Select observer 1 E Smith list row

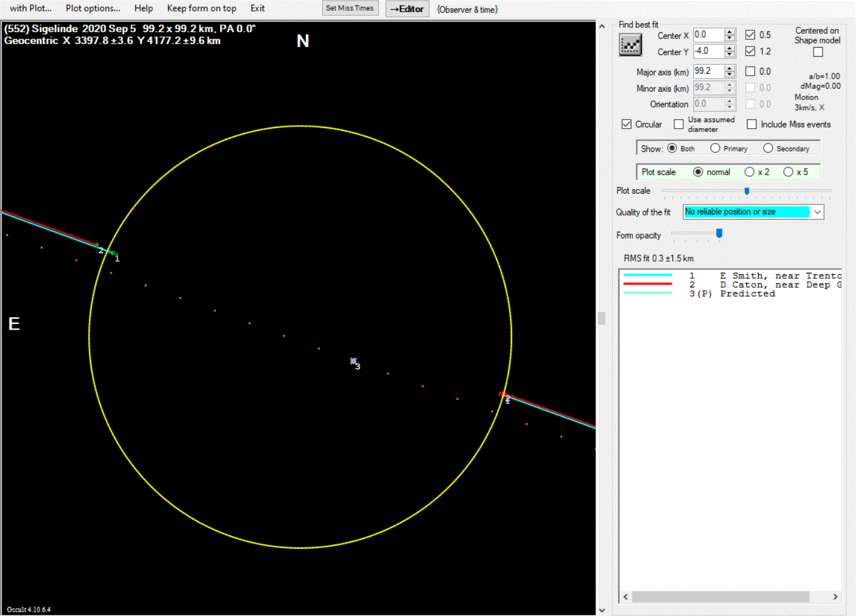coord(731,276)
